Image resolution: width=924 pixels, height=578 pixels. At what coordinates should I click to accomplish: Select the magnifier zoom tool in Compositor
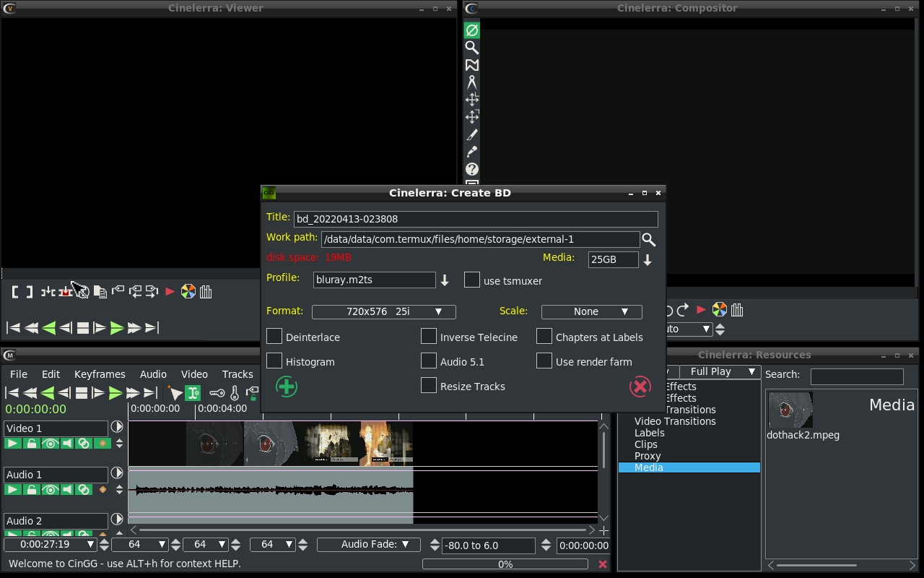pyautogui.click(x=471, y=48)
